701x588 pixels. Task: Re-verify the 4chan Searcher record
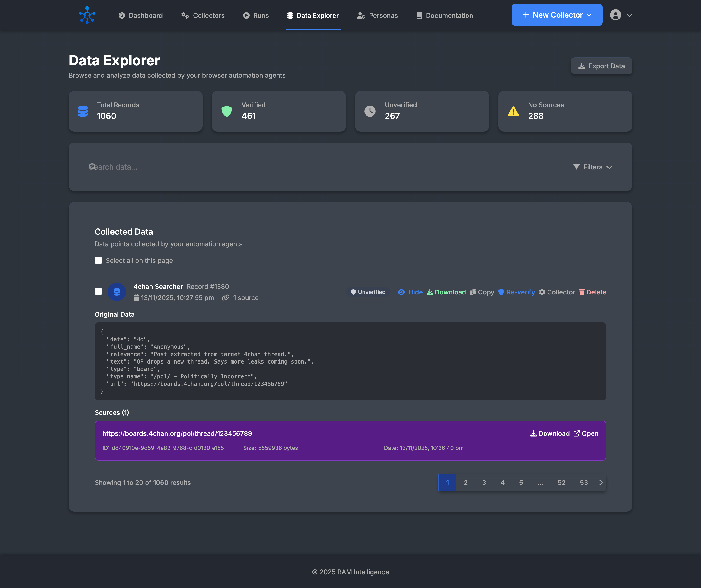(517, 292)
